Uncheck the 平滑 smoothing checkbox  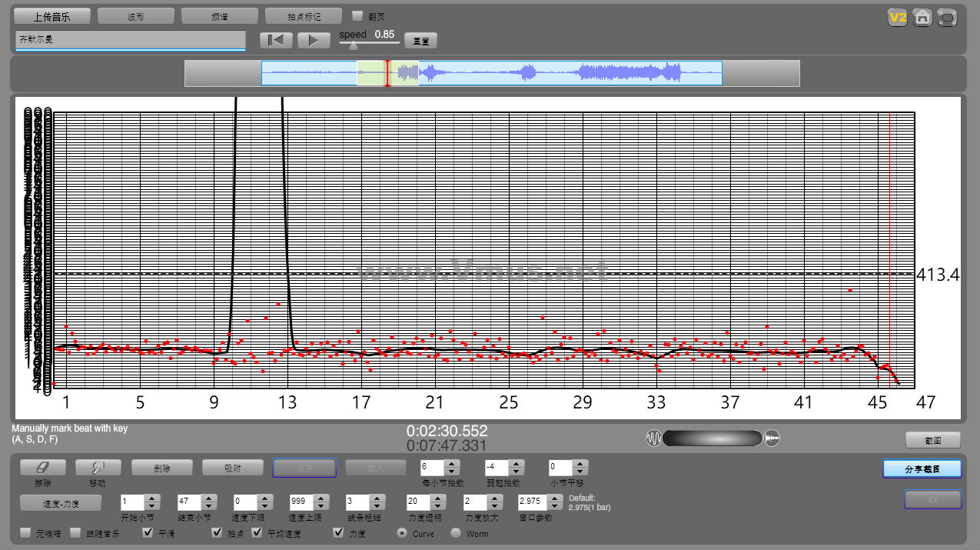148,532
